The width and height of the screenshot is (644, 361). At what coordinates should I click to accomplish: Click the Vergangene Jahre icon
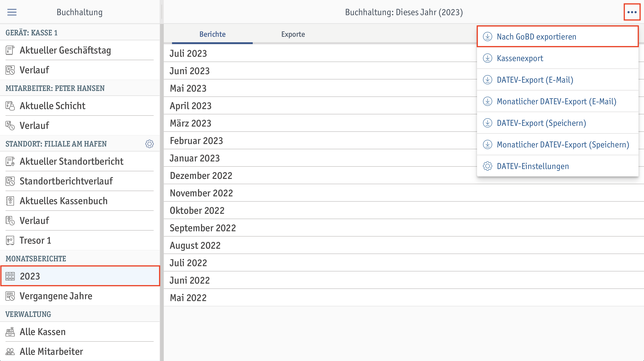(x=10, y=296)
